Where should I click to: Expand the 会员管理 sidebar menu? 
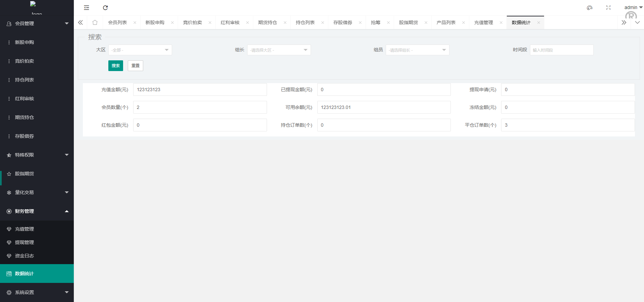click(x=37, y=23)
